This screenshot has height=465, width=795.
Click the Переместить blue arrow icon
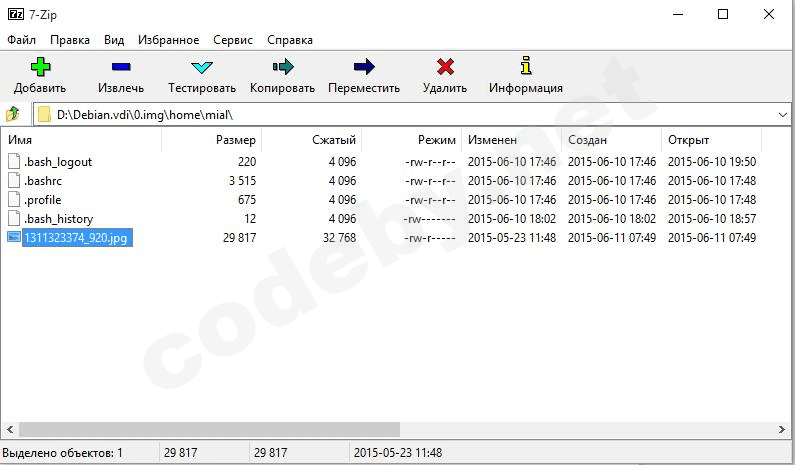(364, 66)
